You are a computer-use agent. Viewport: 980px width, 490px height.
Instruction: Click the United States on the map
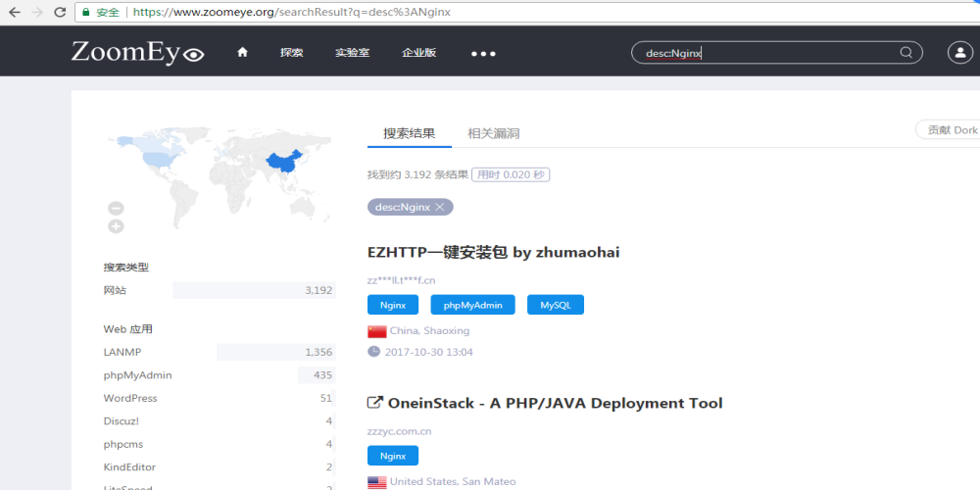point(158,158)
